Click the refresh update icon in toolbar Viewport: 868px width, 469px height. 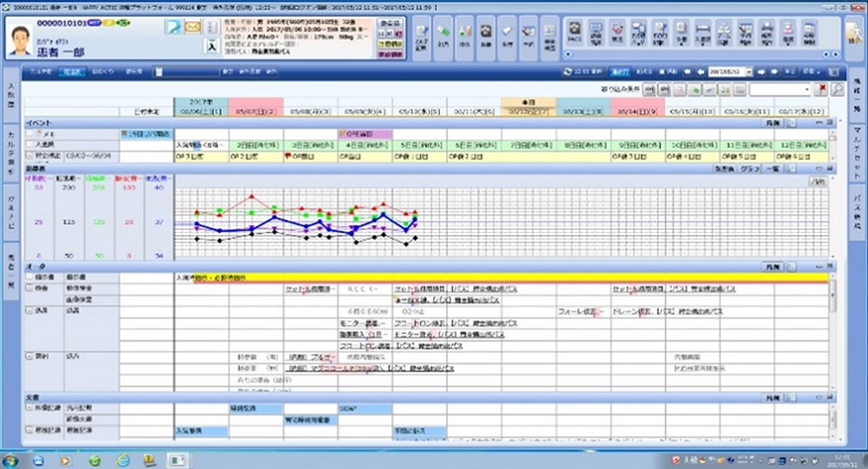click(x=568, y=72)
